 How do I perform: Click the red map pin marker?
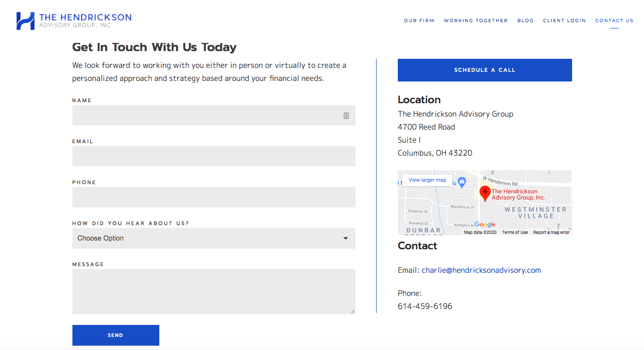point(485,193)
